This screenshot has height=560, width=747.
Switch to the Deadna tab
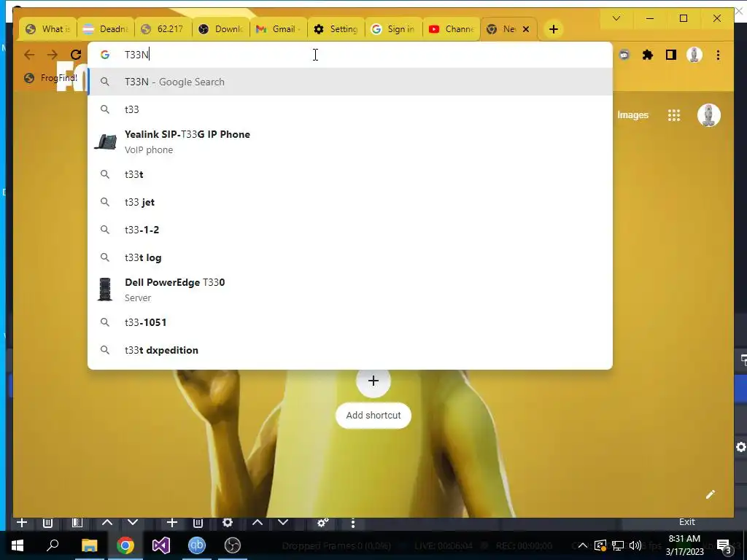click(106, 29)
